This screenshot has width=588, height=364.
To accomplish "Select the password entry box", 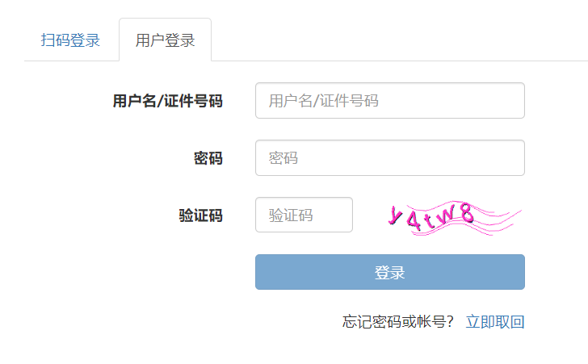I will [389, 158].
